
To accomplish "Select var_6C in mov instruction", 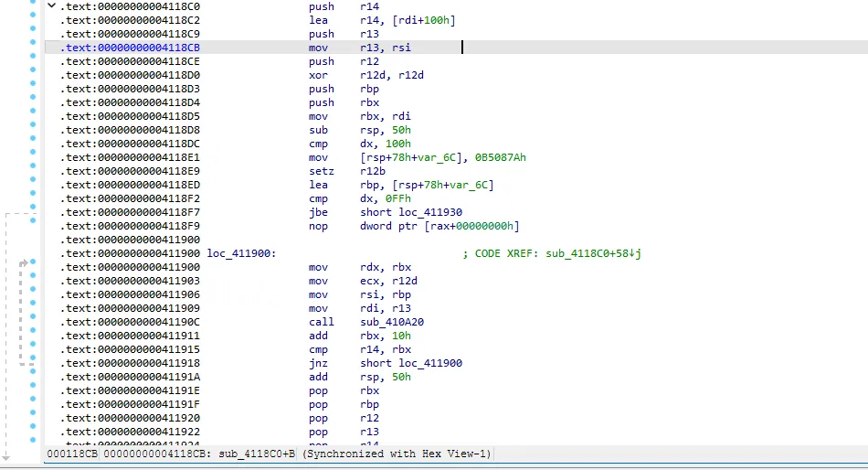I will tap(435, 157).
